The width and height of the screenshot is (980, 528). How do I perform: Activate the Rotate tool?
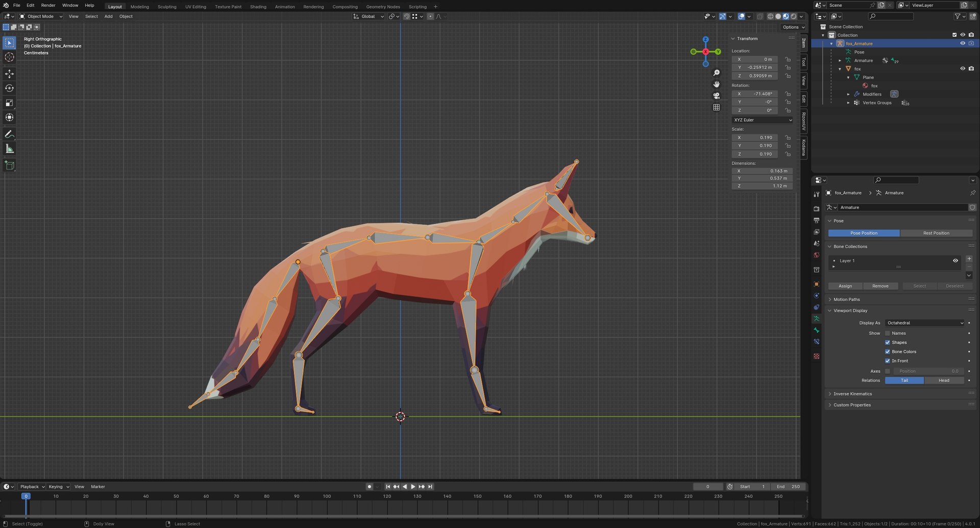coord(9,88)
